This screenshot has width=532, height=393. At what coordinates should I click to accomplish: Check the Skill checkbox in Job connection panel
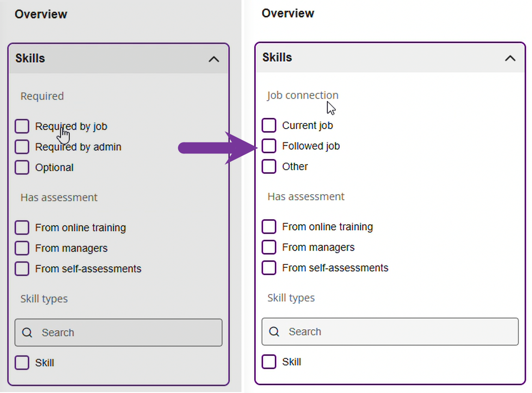[x=269, y=362]
